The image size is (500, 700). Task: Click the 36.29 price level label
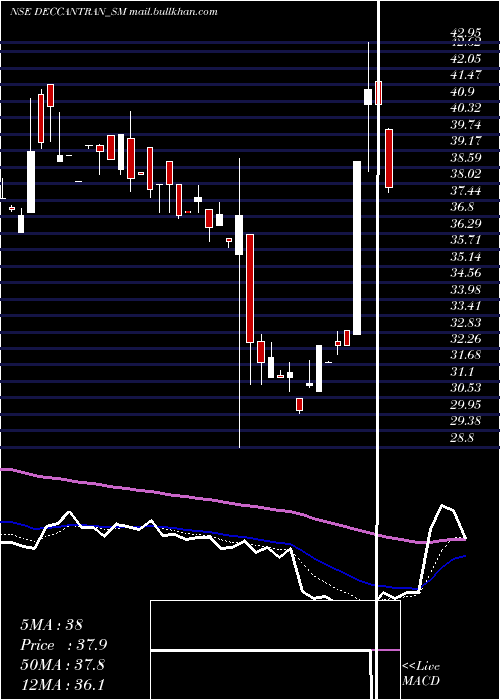coord(466,223)
